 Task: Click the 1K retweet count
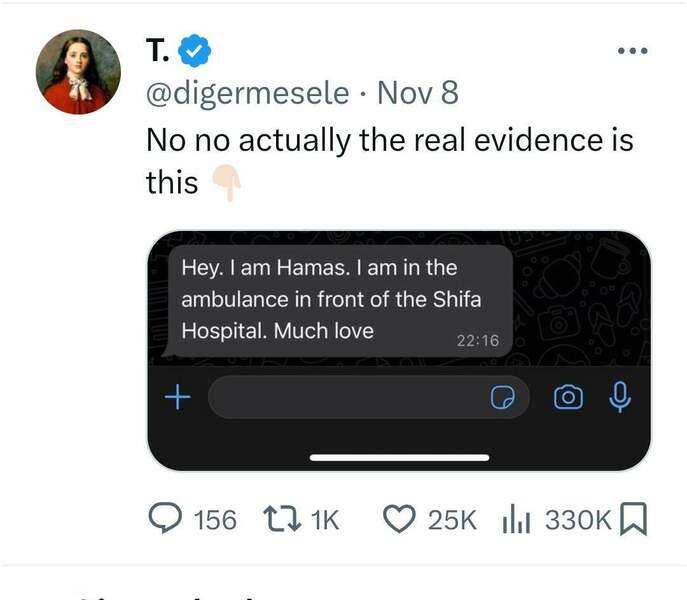325,520
